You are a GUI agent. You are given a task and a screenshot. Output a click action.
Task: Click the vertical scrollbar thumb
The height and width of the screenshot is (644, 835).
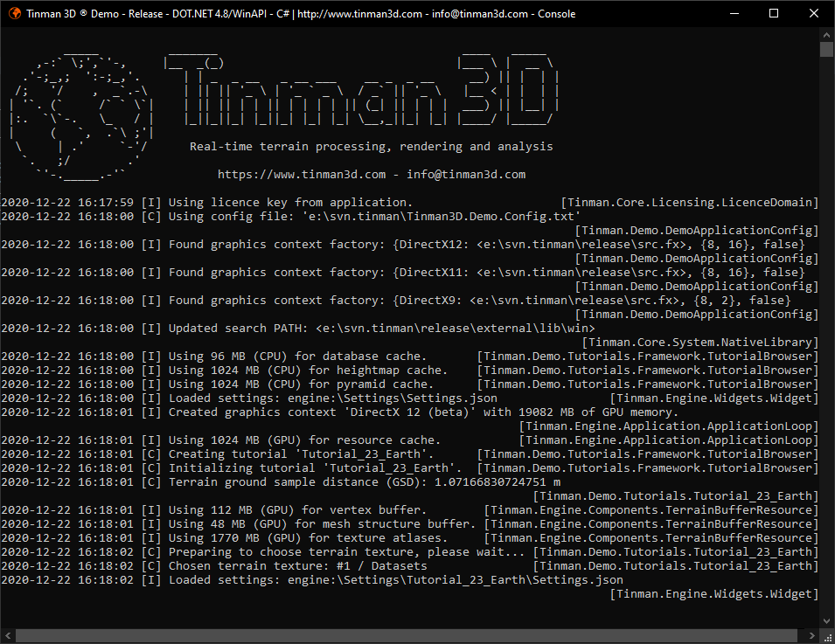(x=826, y=50)
